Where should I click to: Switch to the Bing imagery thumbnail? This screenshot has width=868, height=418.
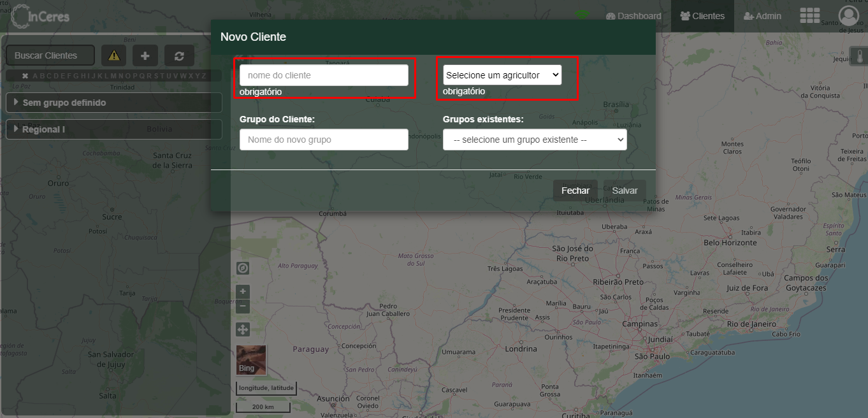click(x=251, y=360)
